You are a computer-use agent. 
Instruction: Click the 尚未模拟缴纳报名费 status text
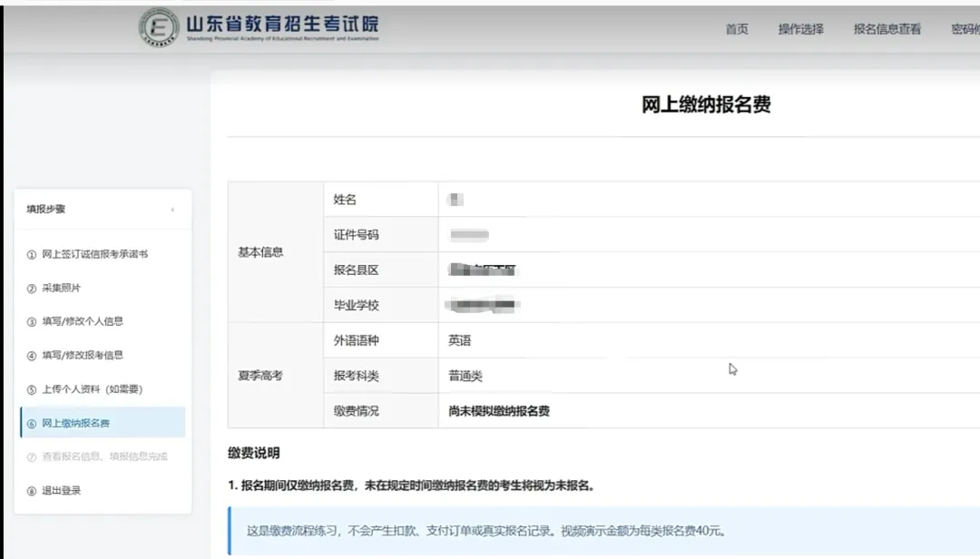(499, 411)
